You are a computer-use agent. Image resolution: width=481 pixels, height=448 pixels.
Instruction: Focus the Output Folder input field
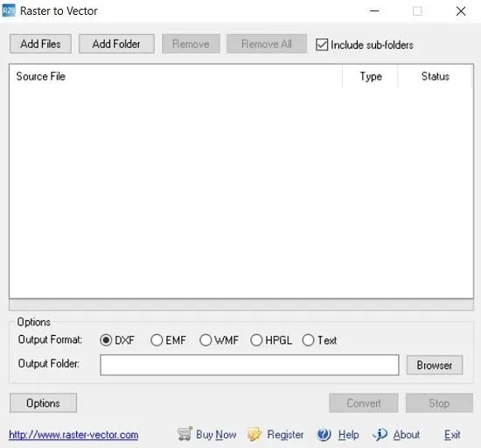click(249, 365)
